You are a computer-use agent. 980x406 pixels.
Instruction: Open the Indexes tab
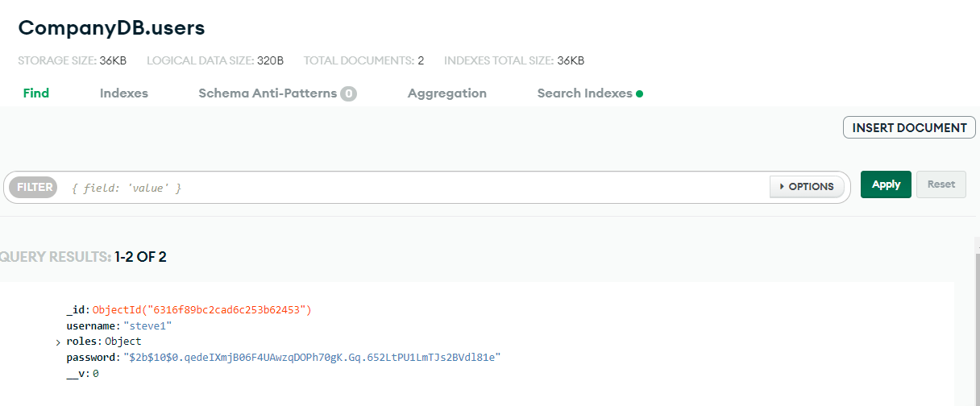click(x=124, y=93)
